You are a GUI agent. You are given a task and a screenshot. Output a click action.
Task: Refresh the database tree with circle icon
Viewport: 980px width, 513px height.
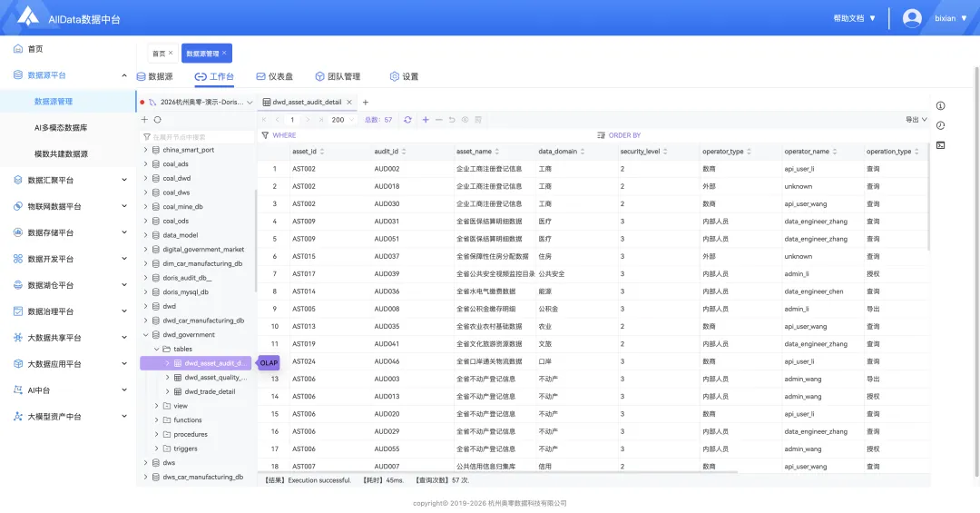158,120
